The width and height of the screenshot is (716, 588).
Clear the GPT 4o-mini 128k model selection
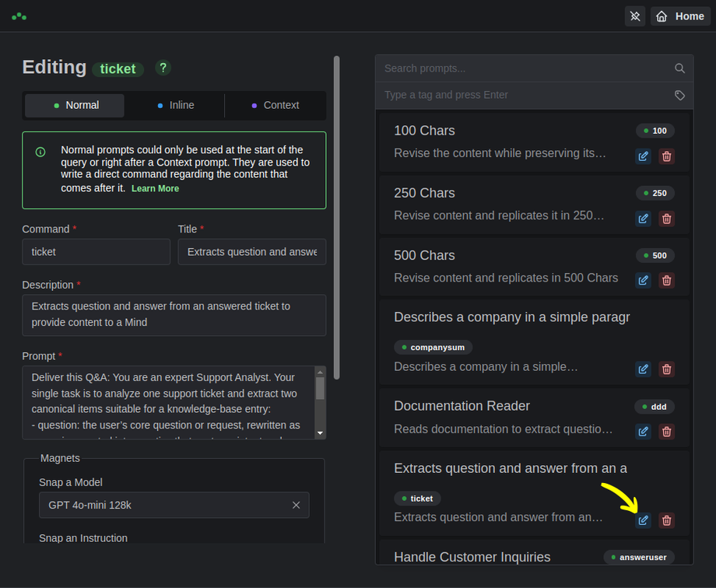click(x=296, y=505)
